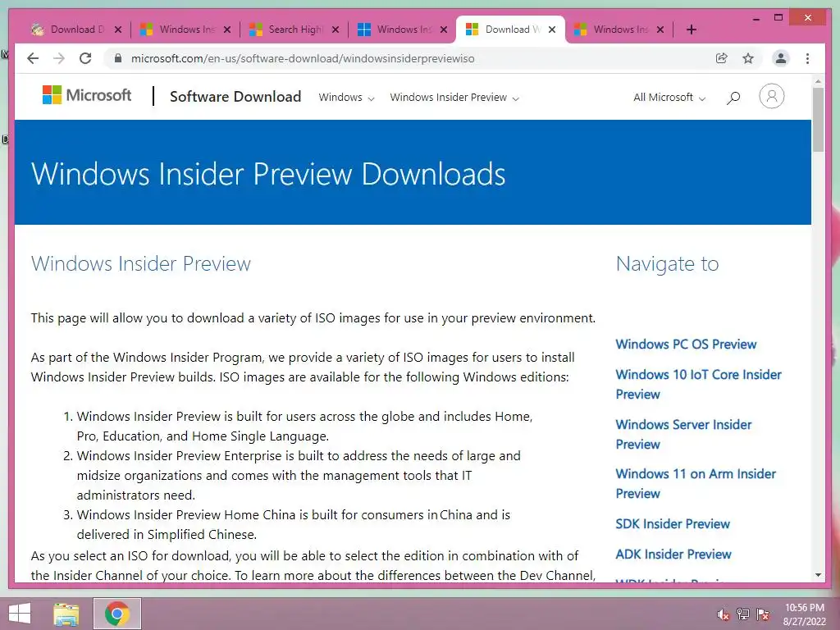Open a new tab with the plus button
The height and width of the screenshot is (630, 840).
tap(692, 30)
